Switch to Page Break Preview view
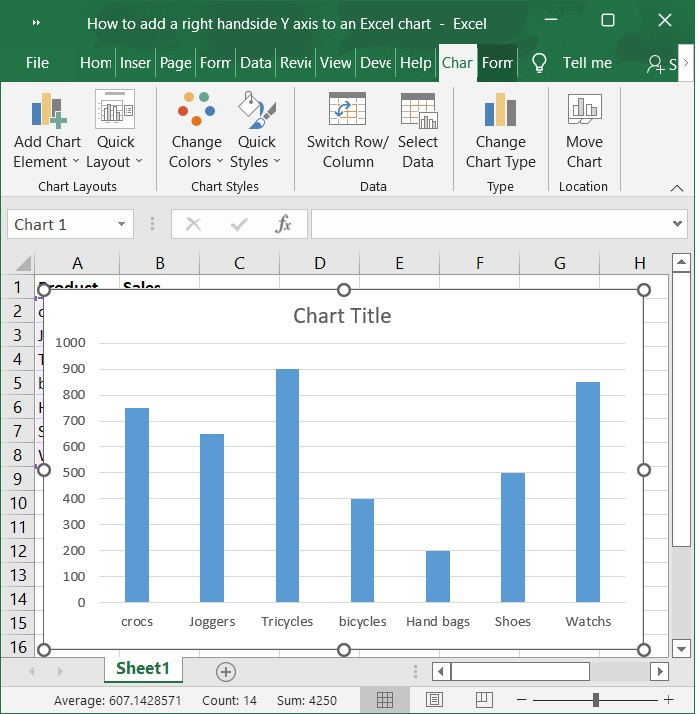The height and width of the screenshot is (714, 700). (484, 699)
